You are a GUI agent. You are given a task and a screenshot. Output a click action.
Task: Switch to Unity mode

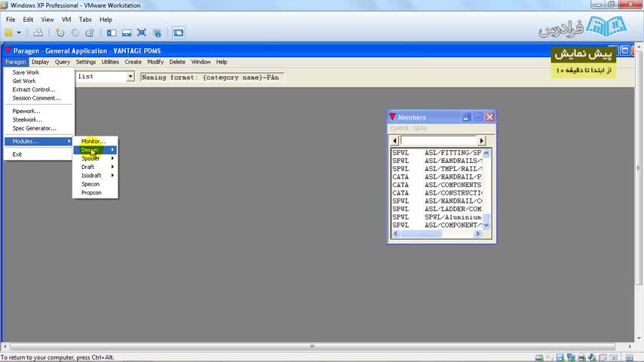(157, 33)
